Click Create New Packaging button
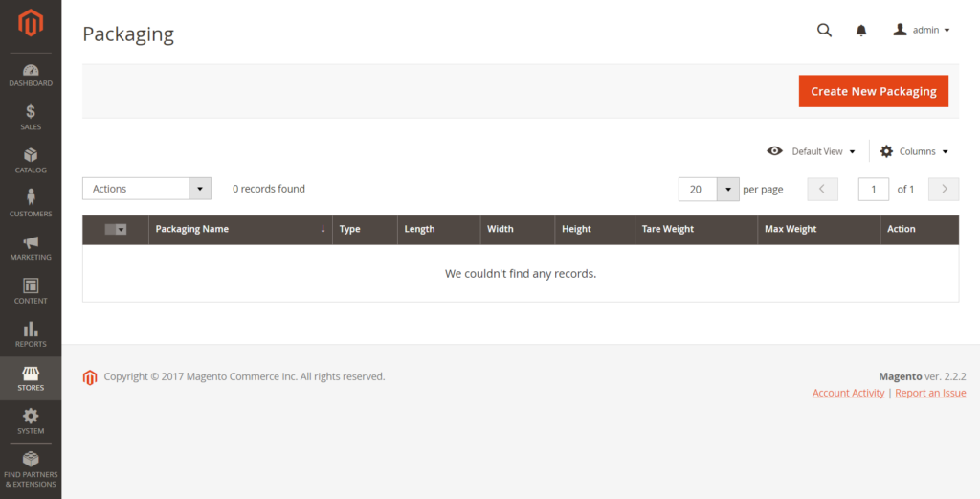Viewport: 980px width, 499px height. 873,91
